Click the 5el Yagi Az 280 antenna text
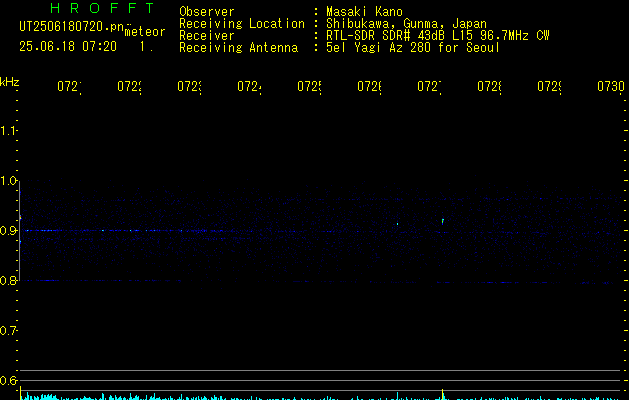Image resolution: width=629 pixels, height=400 pixels. pos(413,48)
